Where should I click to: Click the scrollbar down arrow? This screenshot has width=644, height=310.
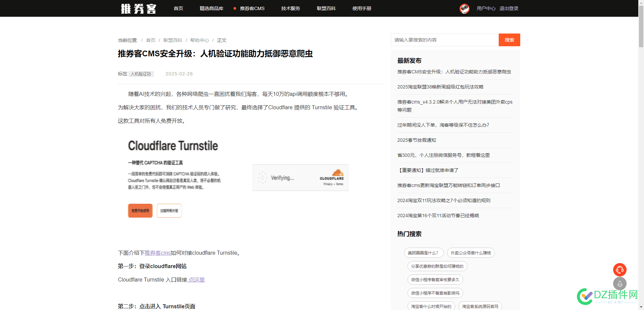641,307
